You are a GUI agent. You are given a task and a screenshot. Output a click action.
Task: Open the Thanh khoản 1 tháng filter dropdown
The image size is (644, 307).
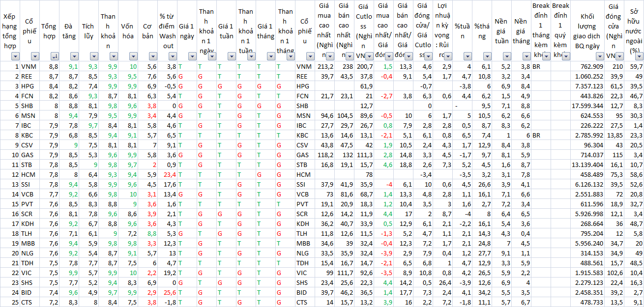(291, 56)
